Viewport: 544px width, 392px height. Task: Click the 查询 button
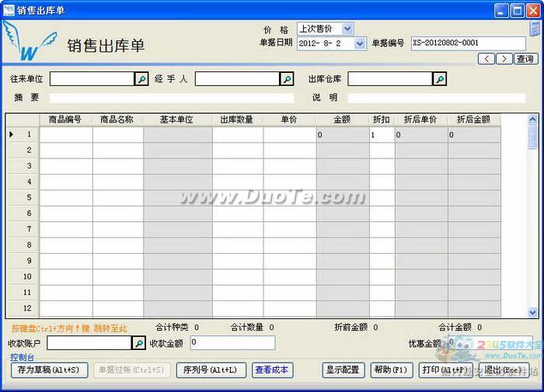[525, 59]
